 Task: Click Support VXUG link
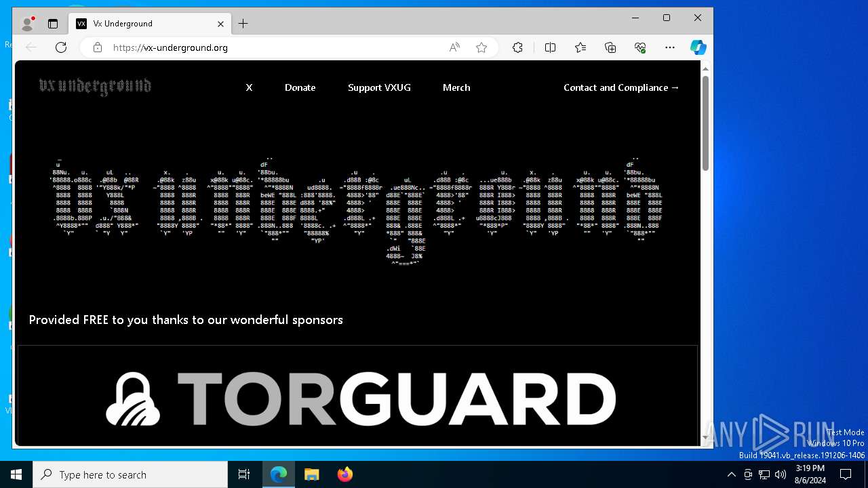(379, 87)
